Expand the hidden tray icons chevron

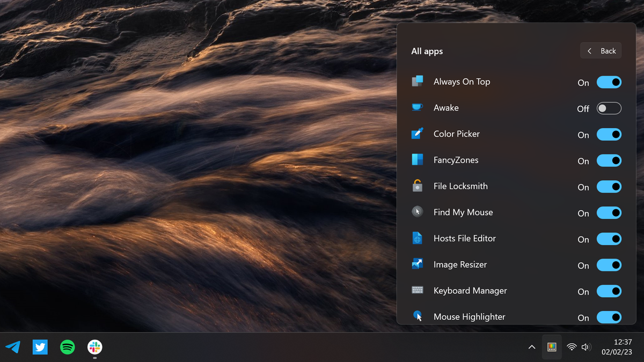(532, 347)
